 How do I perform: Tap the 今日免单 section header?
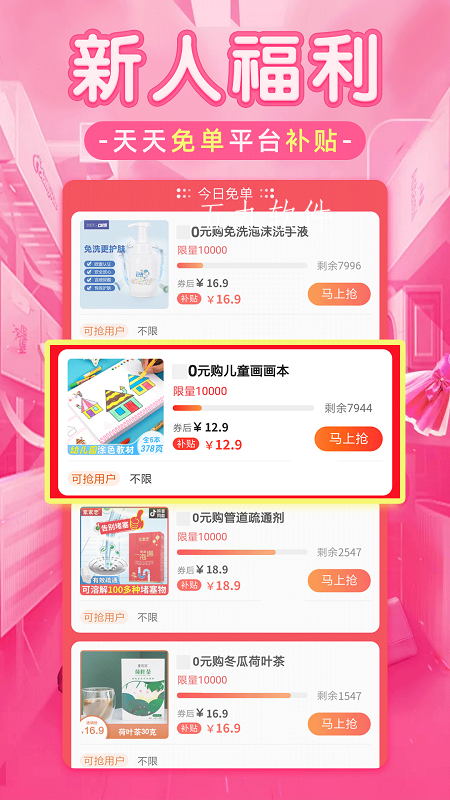tap(225, 193)
